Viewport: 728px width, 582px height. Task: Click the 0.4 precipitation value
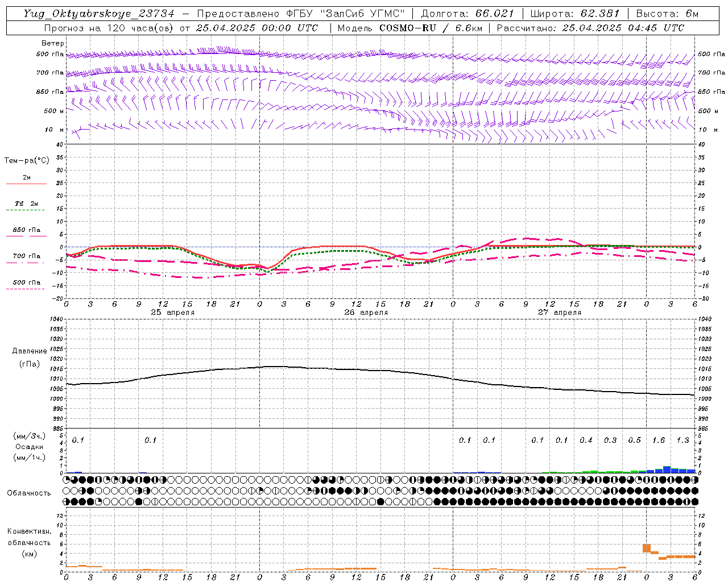pos(586,440)
